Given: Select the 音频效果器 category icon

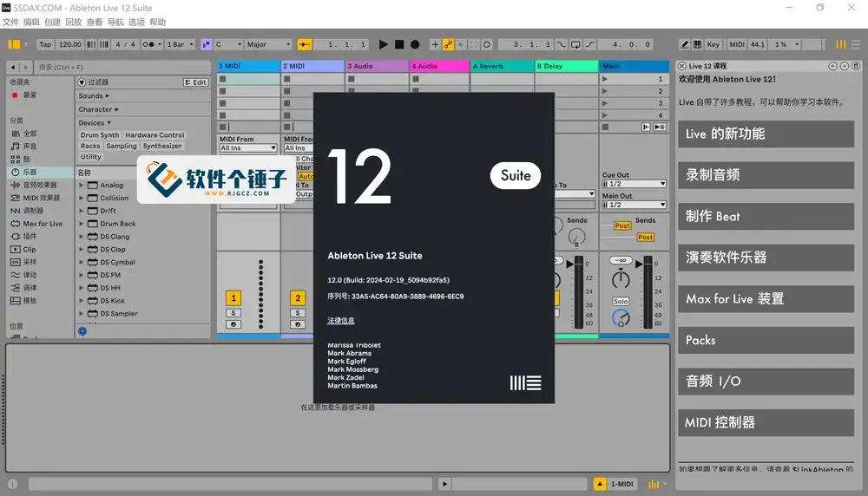Looking at the screenshot, I should (x=16, y=185).
